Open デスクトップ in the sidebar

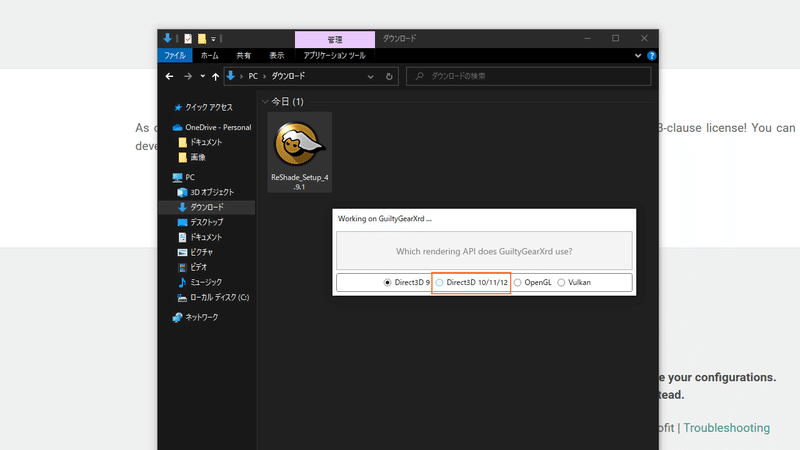pyautogui.click(x=200, y=222)
